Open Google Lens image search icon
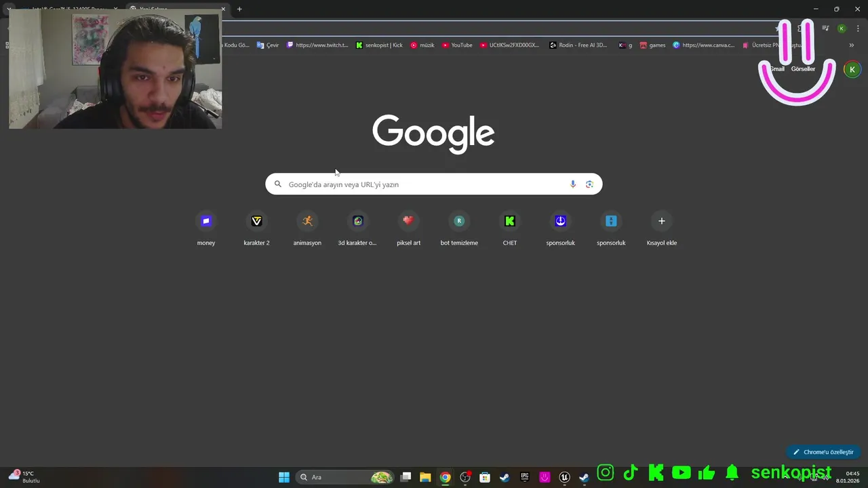The image size is (868, 488). 589,184
